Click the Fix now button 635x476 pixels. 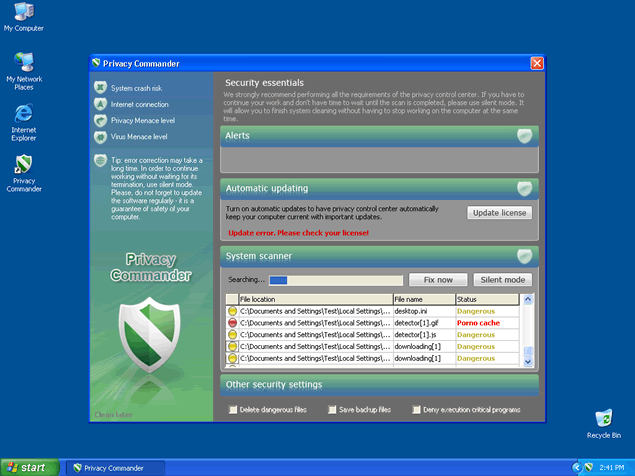438,280
